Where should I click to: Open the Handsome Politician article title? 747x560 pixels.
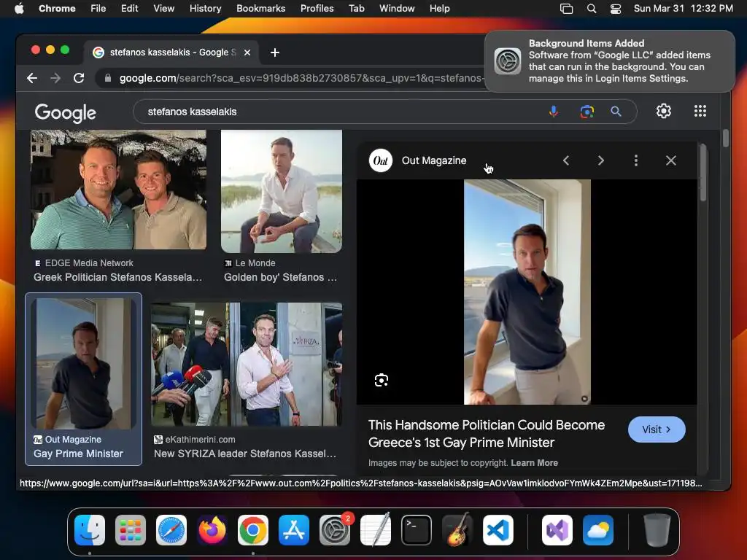tap(487, 434)
